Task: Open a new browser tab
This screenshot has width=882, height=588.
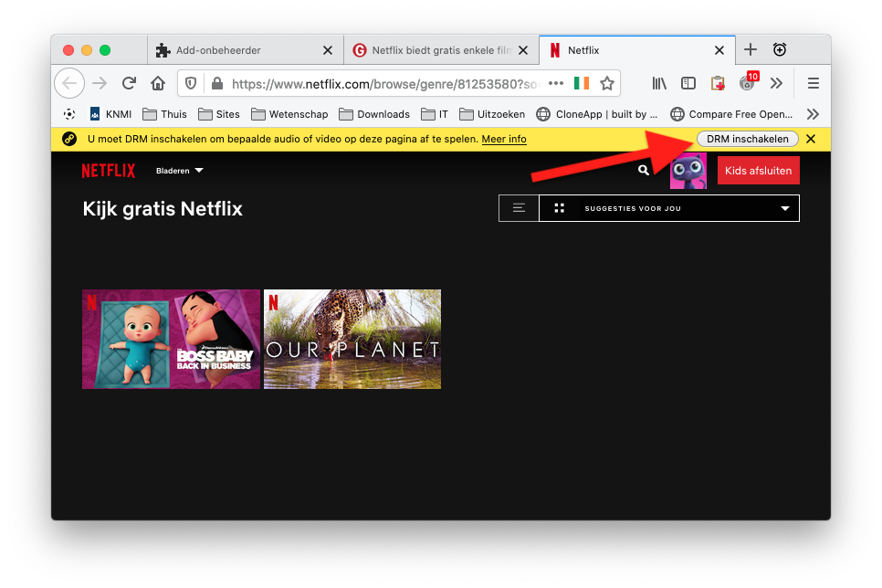Action: [751, 50]
